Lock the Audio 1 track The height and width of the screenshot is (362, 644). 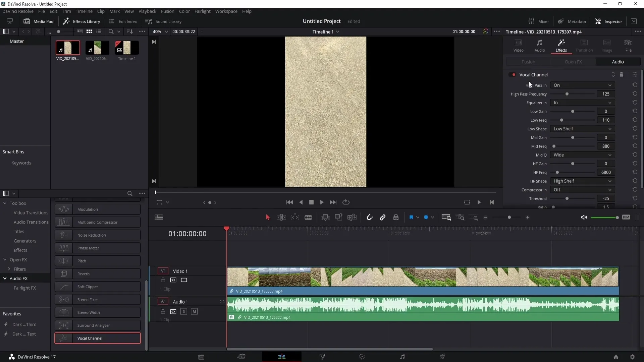[x=163, y=312]
